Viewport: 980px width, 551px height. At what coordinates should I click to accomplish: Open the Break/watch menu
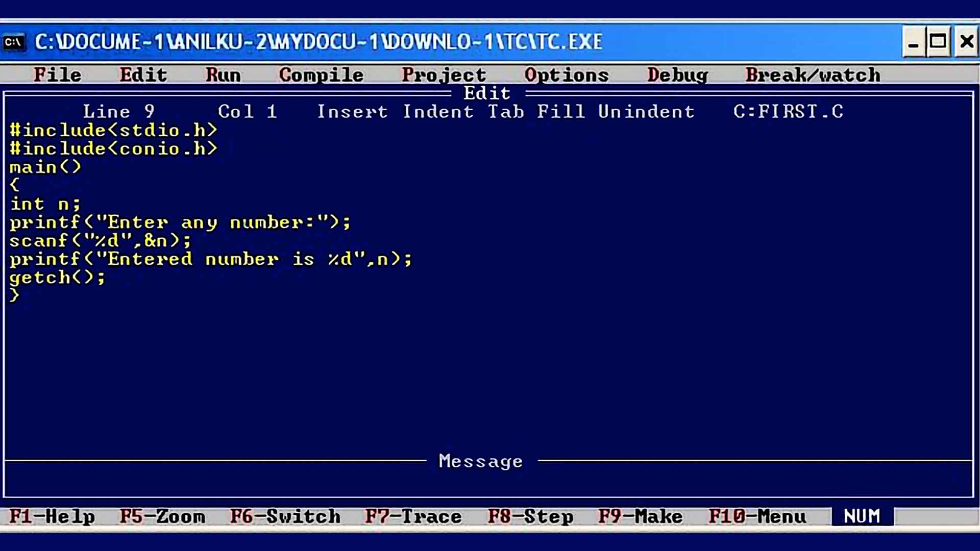(x=813, y=75)
